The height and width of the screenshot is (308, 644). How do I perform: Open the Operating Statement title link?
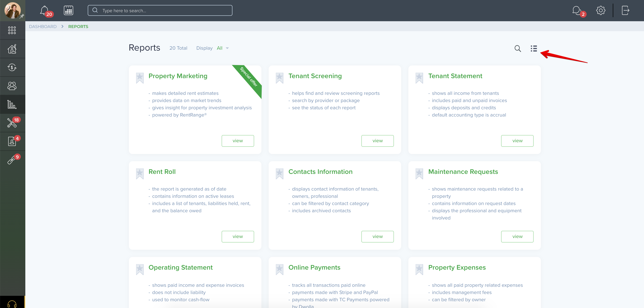(x=180, y=268)
